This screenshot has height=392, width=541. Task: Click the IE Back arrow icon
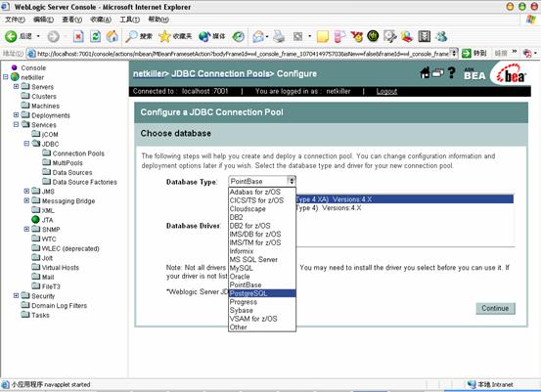11,36
